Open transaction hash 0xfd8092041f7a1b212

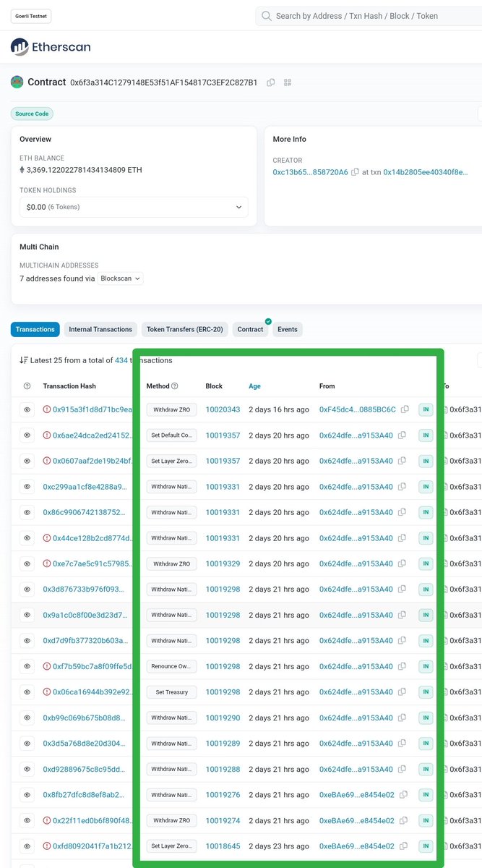[92, 846]
